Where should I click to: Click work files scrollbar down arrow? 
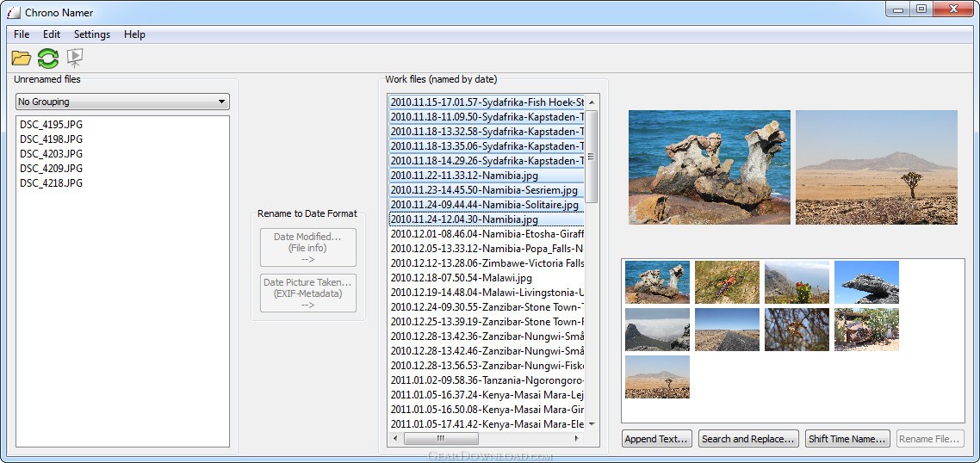pos(592,424)
